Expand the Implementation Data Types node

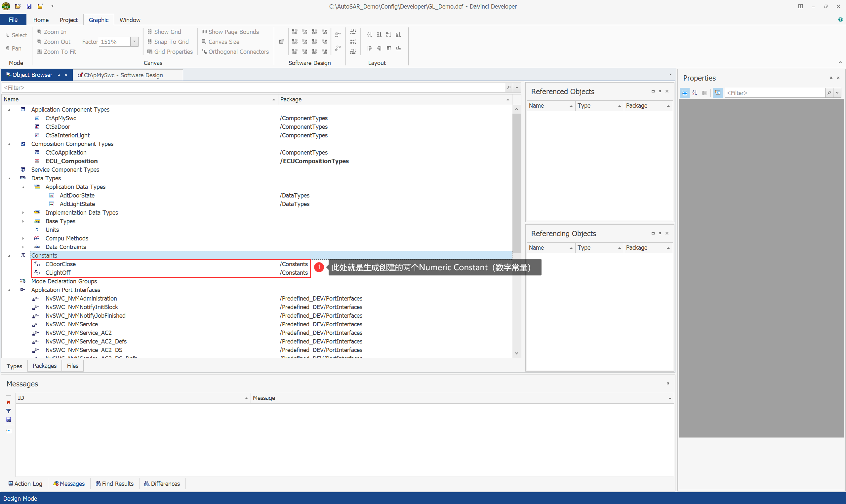click(x=23, y=213)
